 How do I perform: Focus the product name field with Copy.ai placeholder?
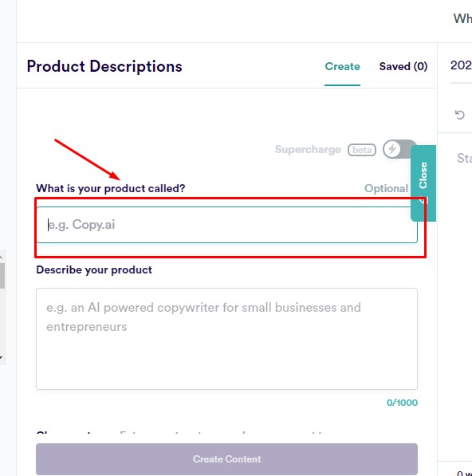226,225
